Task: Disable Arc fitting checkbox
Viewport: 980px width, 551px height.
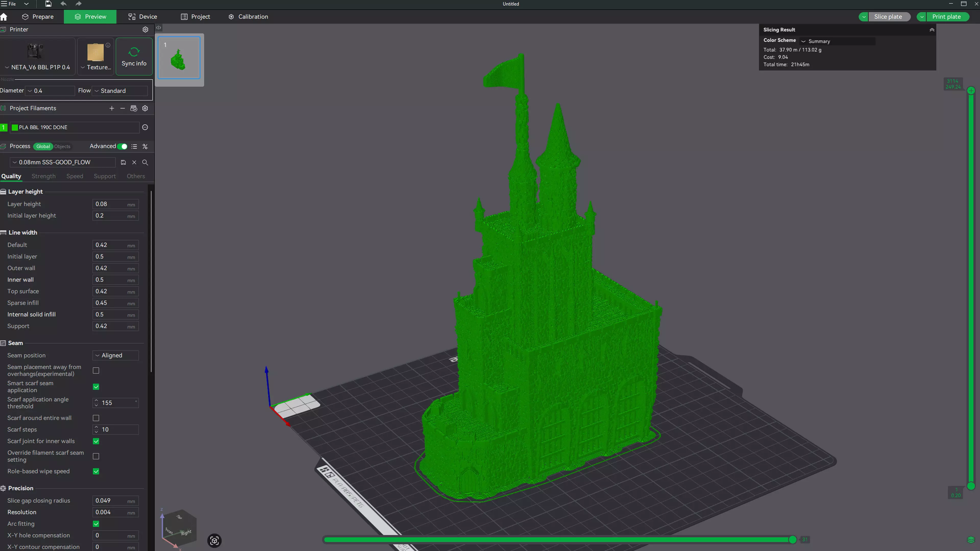Action: 96,524
